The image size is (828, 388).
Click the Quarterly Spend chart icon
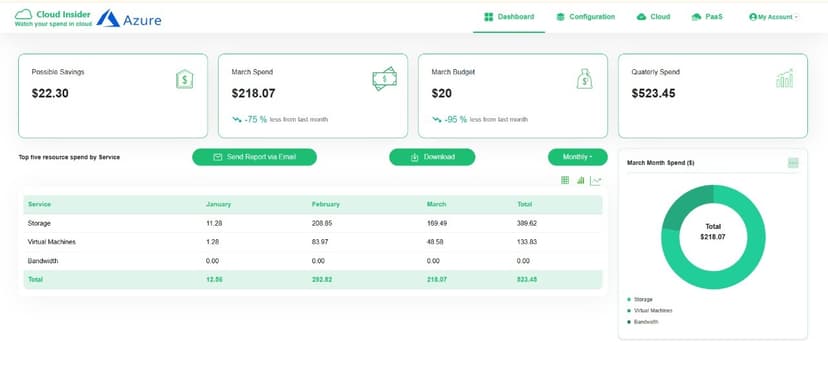785,78
